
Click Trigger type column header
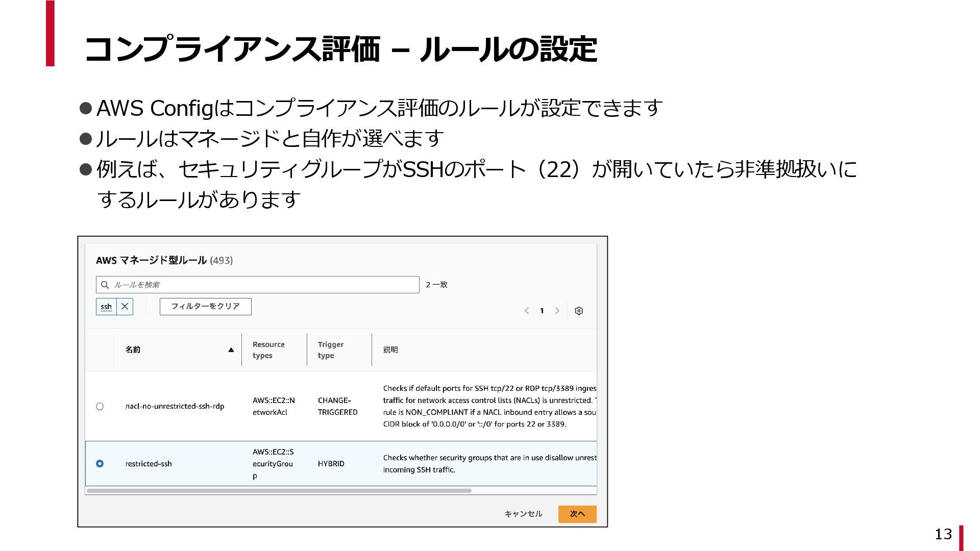330,350
